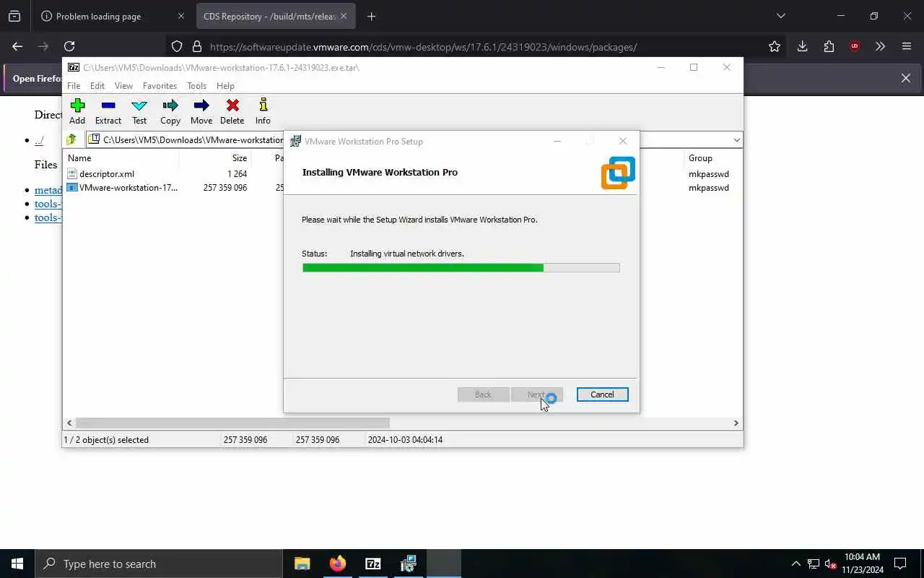Close the CDS Repository tab
924x578 pixels.
[x=344, y=16]
